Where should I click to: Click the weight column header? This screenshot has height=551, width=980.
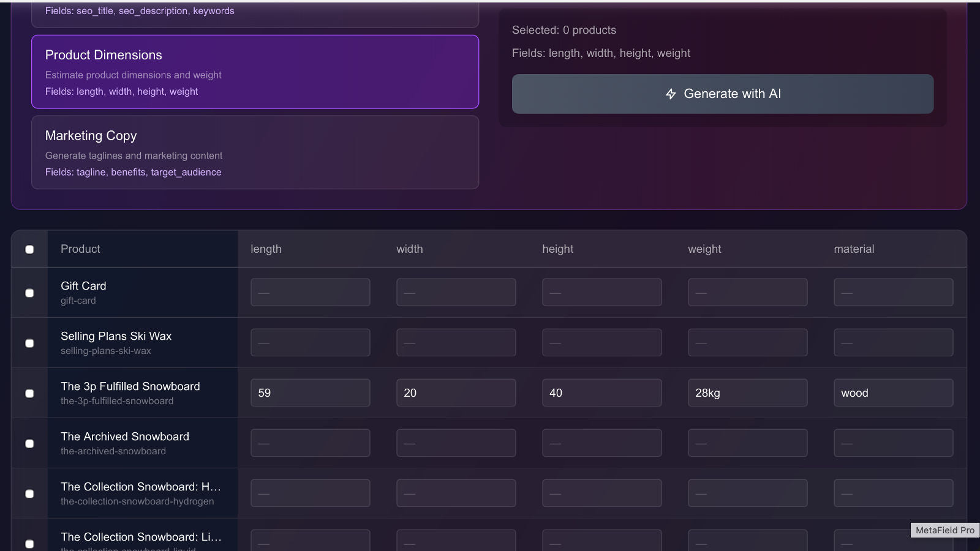click(x=704, y=249)
